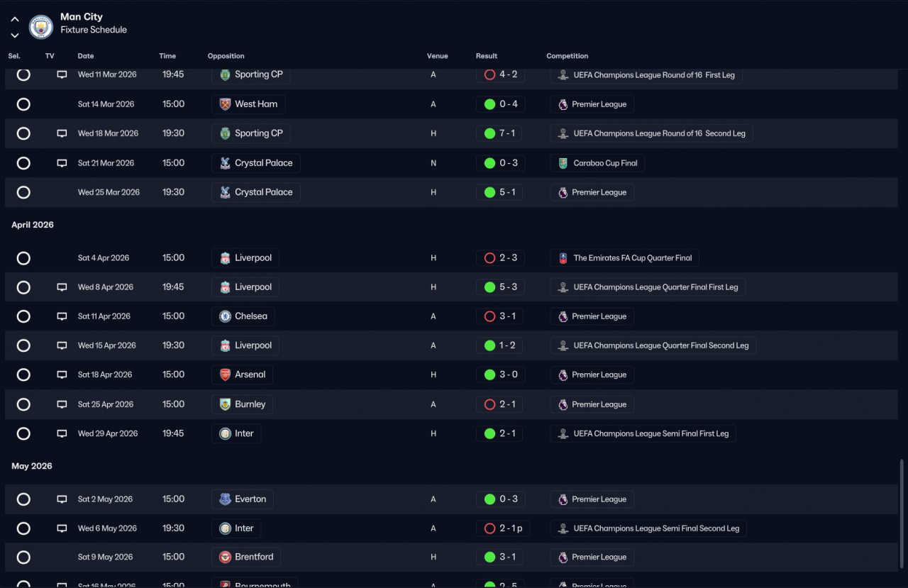Open the 7 - 1 result against Sporting CP
The width and height of the screenshot is (908, 588).
coord(500,133)
